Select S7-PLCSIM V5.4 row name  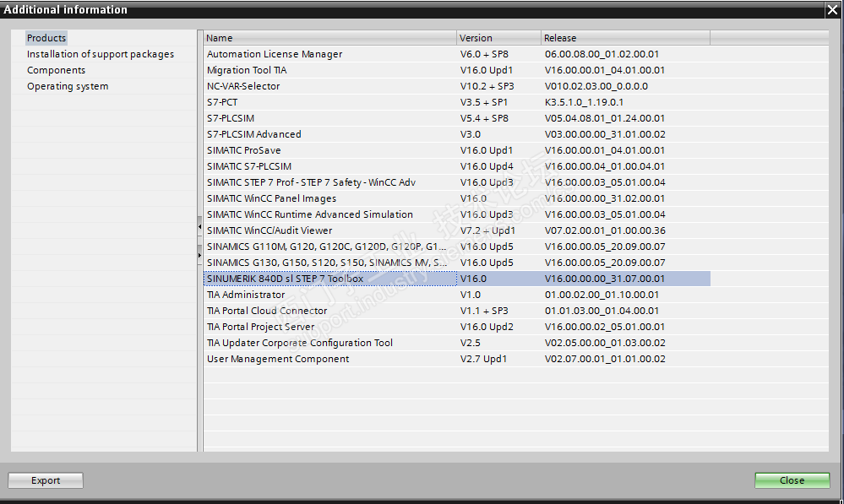(231, 118)
